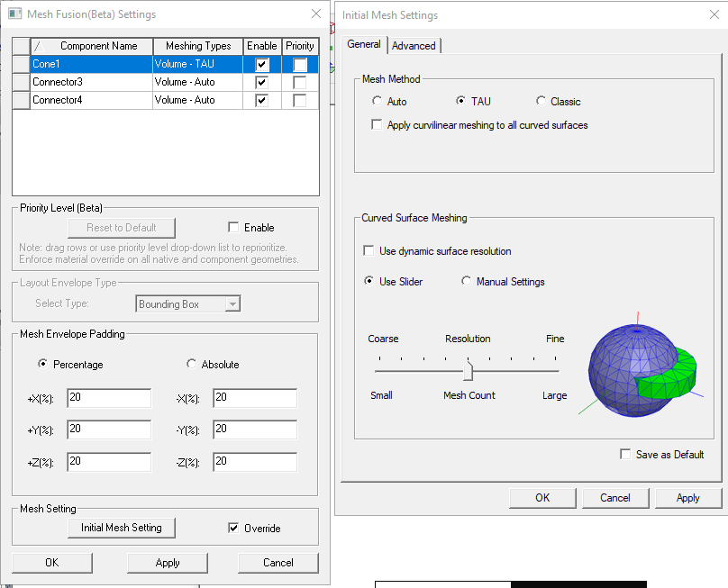Click the Component Name column header

92,47
